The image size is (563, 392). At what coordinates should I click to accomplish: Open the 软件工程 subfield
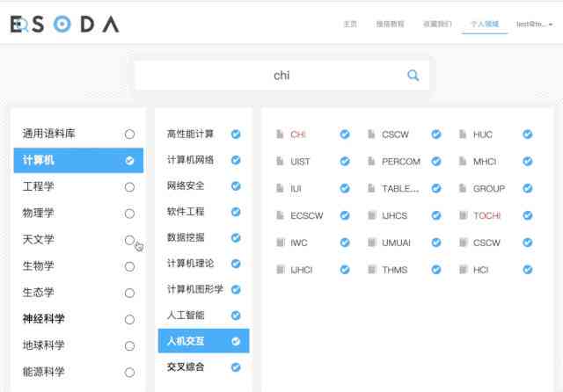[186, 212]
